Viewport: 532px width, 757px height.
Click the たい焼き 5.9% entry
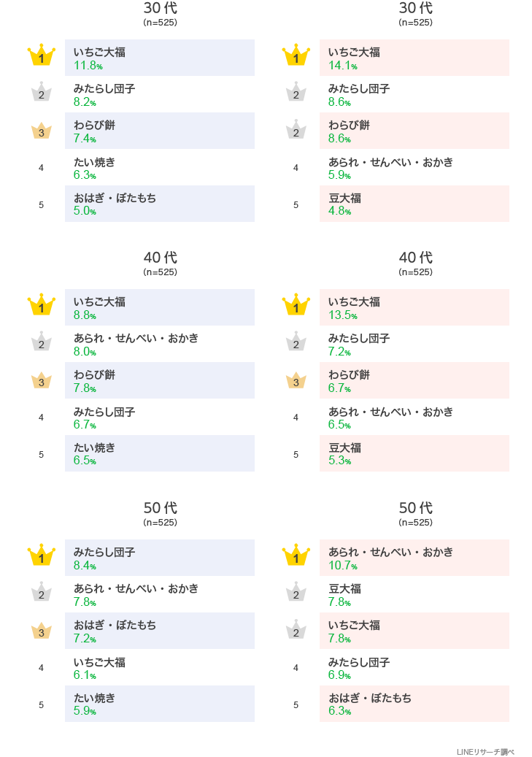(x=159, y=704)
